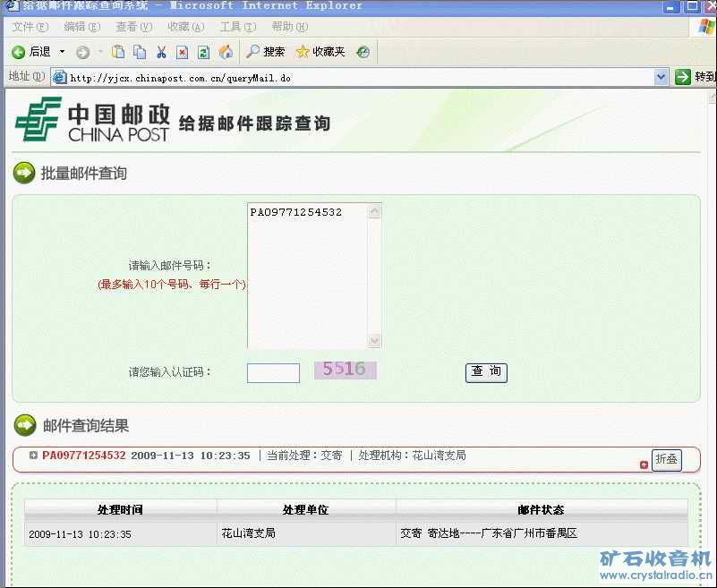This screenshot has width=717, height=588.
Task: Click the Cut scissors toolbar icon
Action: 161,52
